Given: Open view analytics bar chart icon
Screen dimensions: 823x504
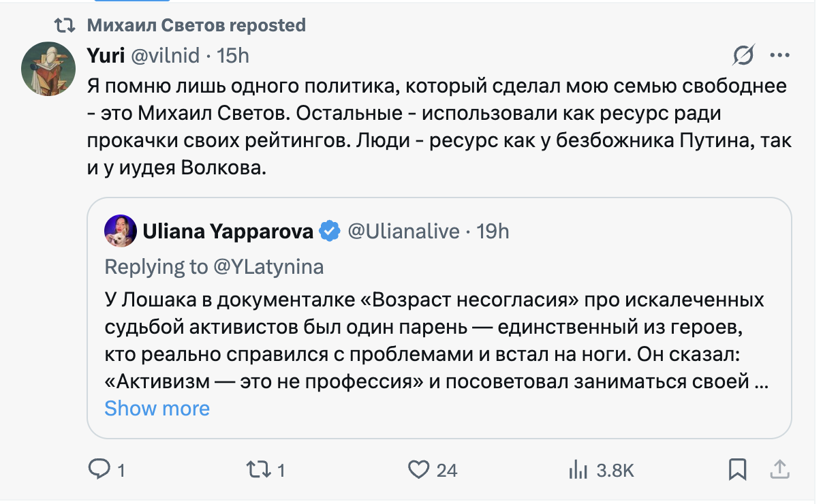Looking at the screenshot, I should [578, 469].
